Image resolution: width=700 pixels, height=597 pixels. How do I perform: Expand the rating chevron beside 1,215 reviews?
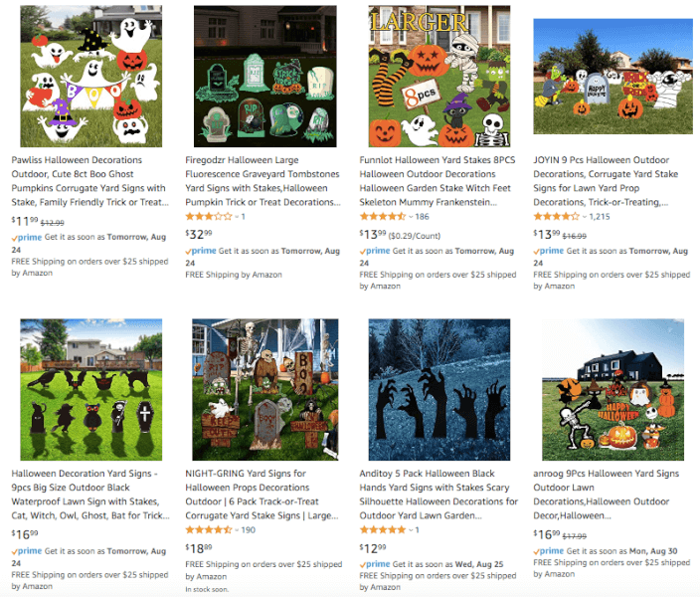pyautogui.click(x=585, y=217)
